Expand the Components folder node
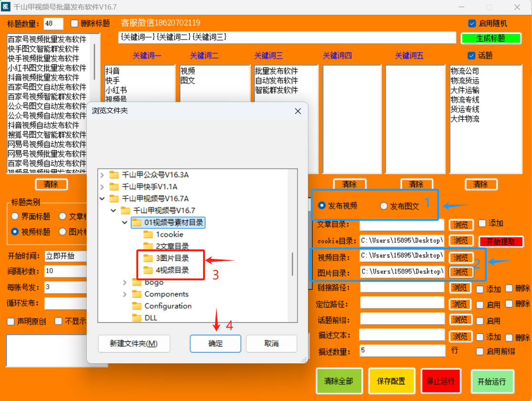The image size is (532, 401). pos(124,294)
